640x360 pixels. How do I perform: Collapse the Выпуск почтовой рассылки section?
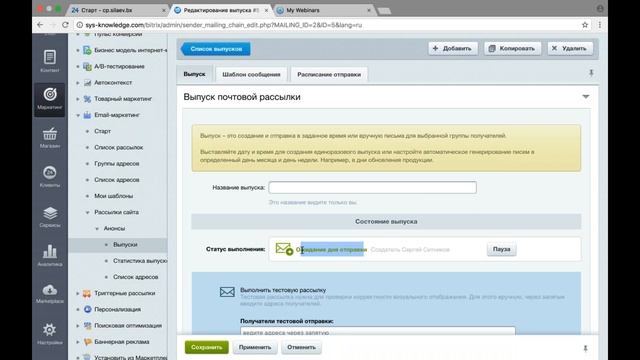coord(586,97)
